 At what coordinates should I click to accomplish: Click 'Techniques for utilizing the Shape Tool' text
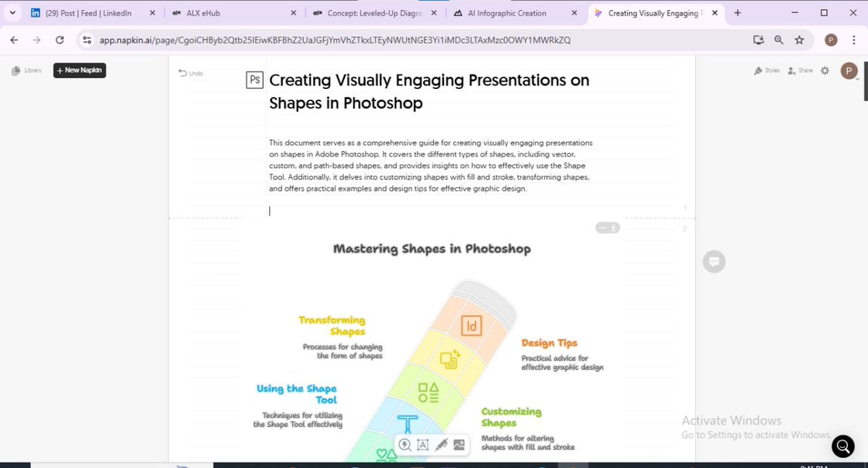pyautogui.click(x=298, y=420)
